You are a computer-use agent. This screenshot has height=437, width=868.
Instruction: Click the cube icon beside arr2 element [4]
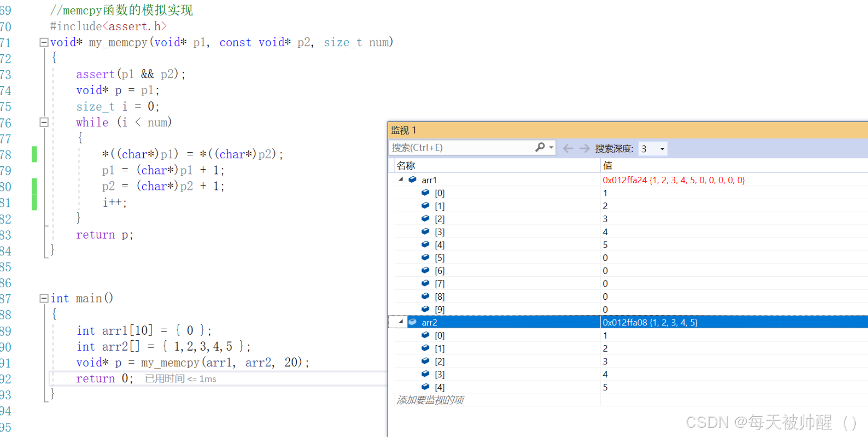point(425,387)
